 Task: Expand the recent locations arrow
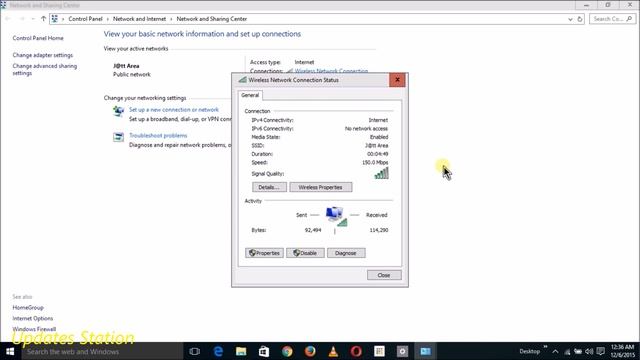33,19
